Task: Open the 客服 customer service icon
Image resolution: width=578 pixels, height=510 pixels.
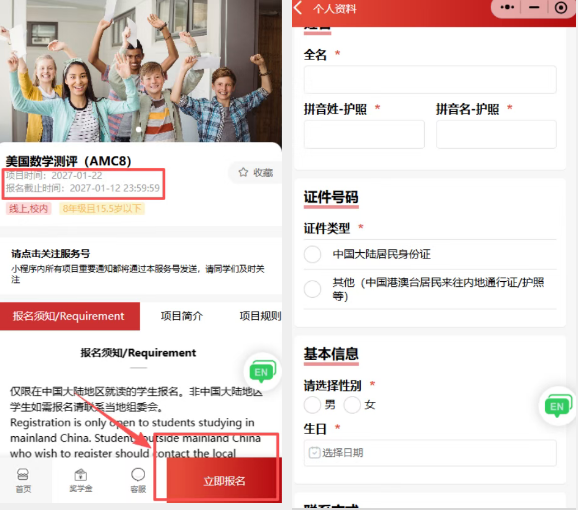Action: pyautogui.click(x=138, y=481)
